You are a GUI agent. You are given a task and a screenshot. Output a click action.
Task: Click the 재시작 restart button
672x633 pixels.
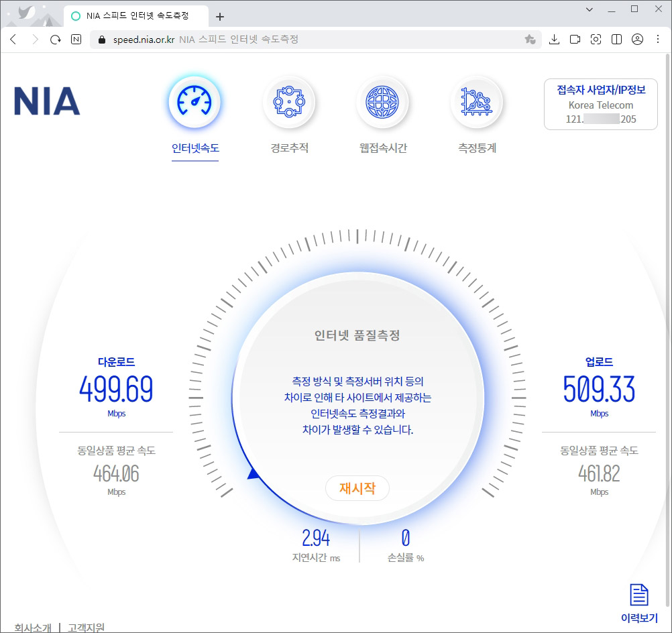coord(357,487)
